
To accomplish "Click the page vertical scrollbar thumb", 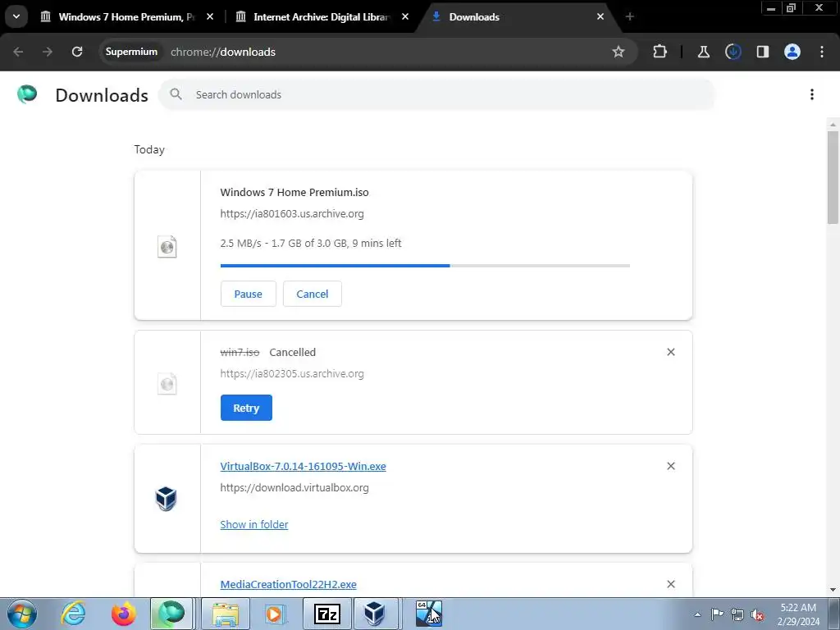I will click(832, 177).
